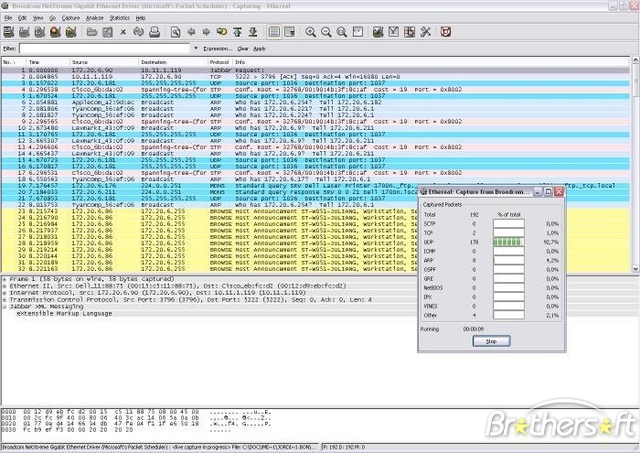
Task: Stop capture in the capture dialog
Action: (x=491, y=341)
